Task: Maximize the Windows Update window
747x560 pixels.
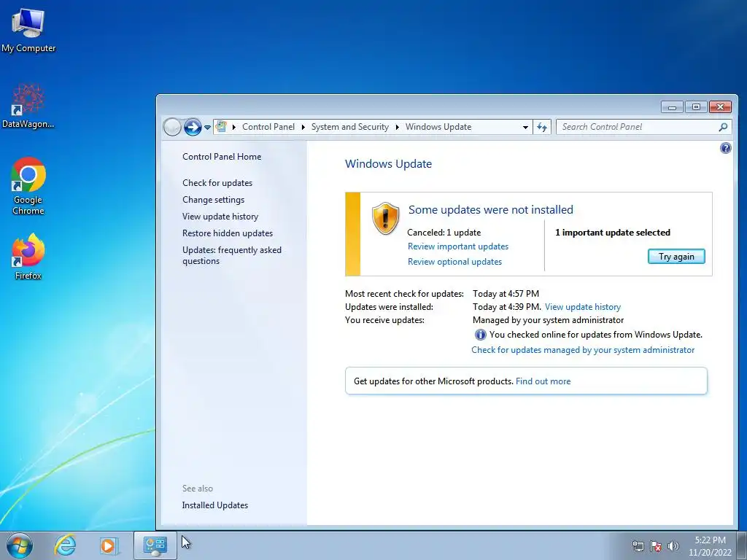Action: pyautogui.click(x=696, y=107)
